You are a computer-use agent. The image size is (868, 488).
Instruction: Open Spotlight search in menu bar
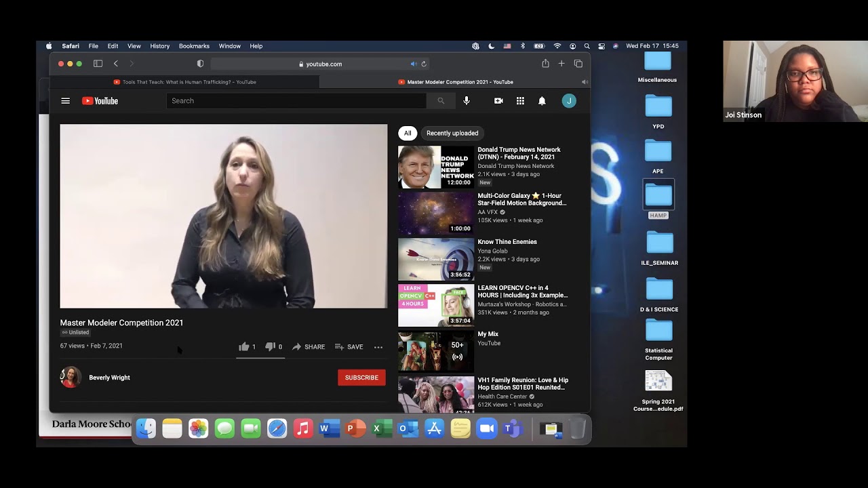[587, 46]
